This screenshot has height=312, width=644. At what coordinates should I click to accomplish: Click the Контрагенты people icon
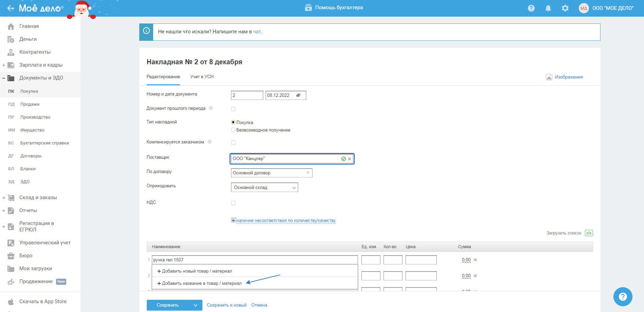coord(11,52)
